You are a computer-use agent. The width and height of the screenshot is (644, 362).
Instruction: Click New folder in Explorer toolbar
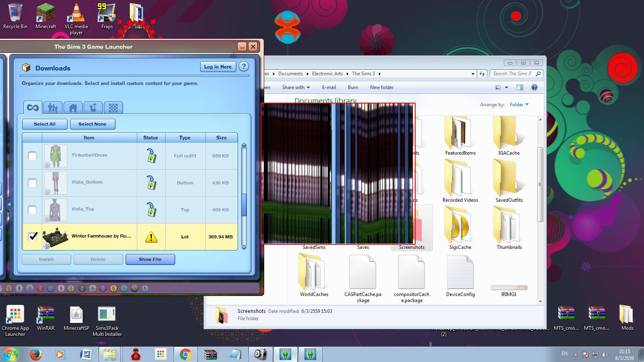pyautogui.click(x=382, y=87)
